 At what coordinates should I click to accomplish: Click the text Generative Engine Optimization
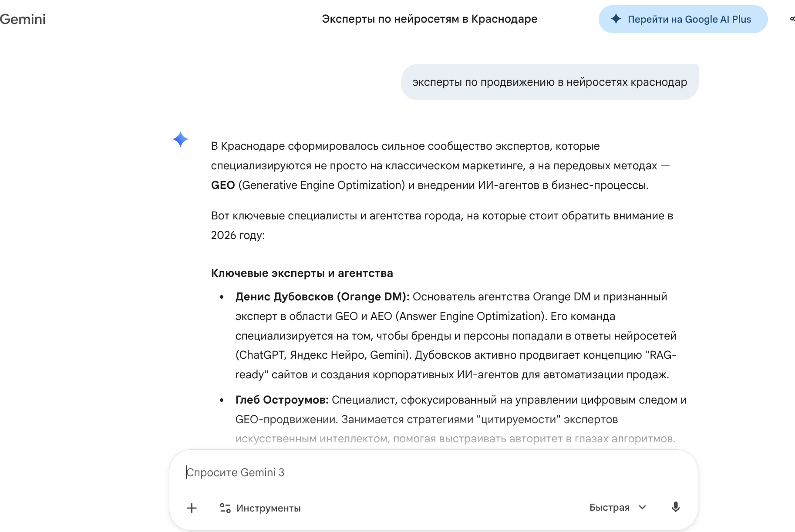[322, 185]
